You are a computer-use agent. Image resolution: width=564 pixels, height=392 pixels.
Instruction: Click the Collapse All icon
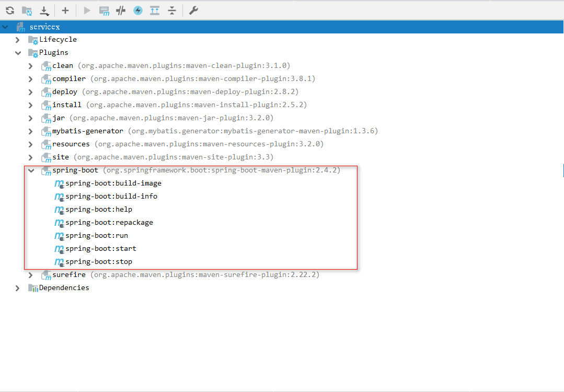pos(172,10)
